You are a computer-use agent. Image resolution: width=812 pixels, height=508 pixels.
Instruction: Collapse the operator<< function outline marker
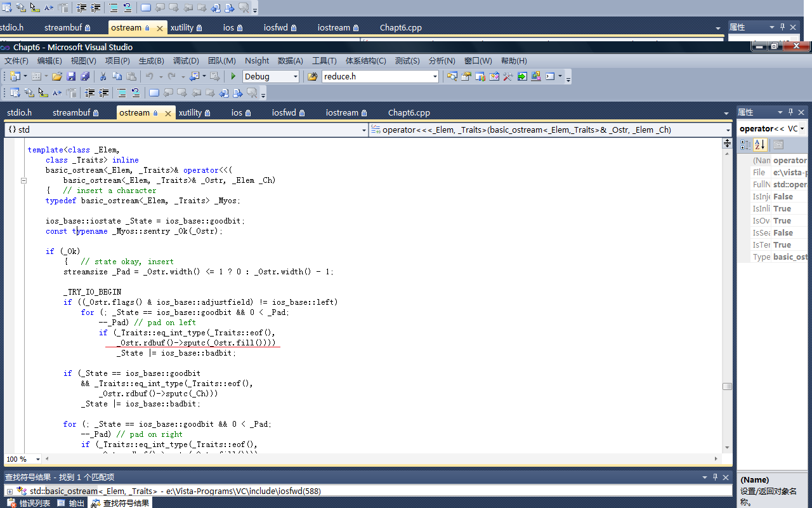click(x=23, y=180)
